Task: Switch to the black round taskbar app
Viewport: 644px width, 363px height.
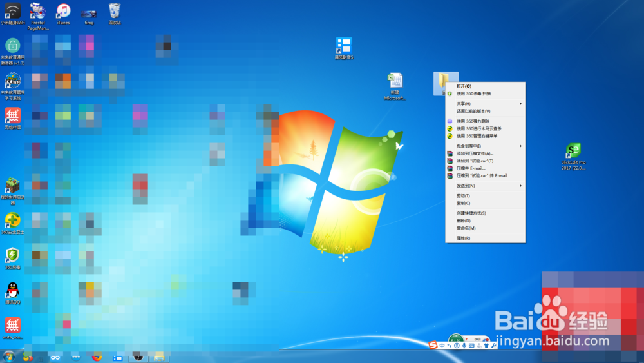Action: (x=138, y=357)
